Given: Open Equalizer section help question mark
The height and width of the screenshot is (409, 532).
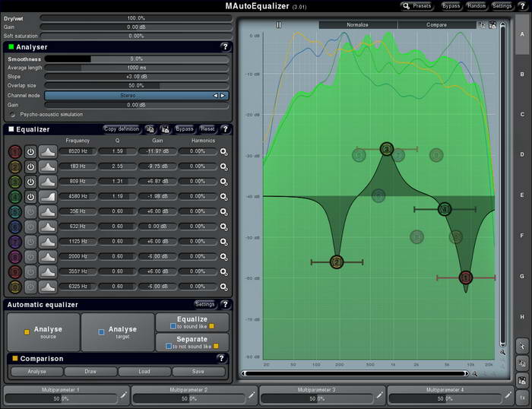Looking at the screenshot, I should coord(225,129).
